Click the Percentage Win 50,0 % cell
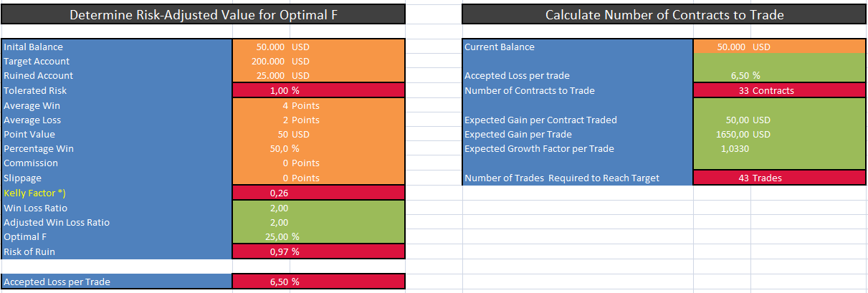This screenshot has height=293, width=868. [318, 148]
